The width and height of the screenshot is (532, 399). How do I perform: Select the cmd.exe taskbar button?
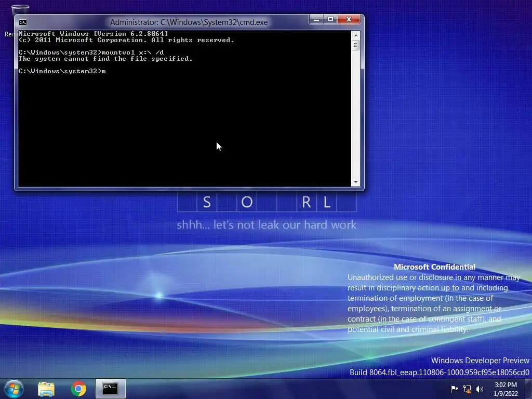tap(110, 389)
